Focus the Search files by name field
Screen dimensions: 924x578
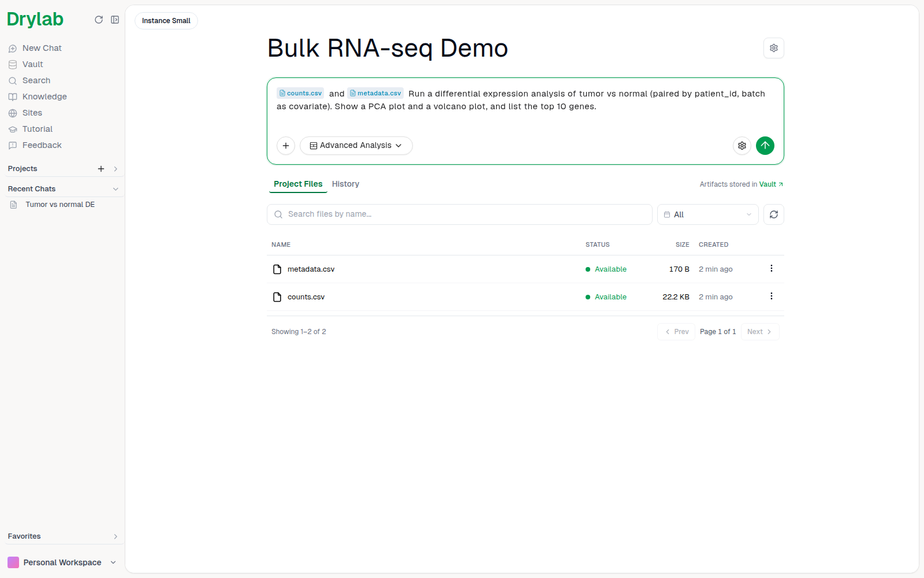pos(460,214)
